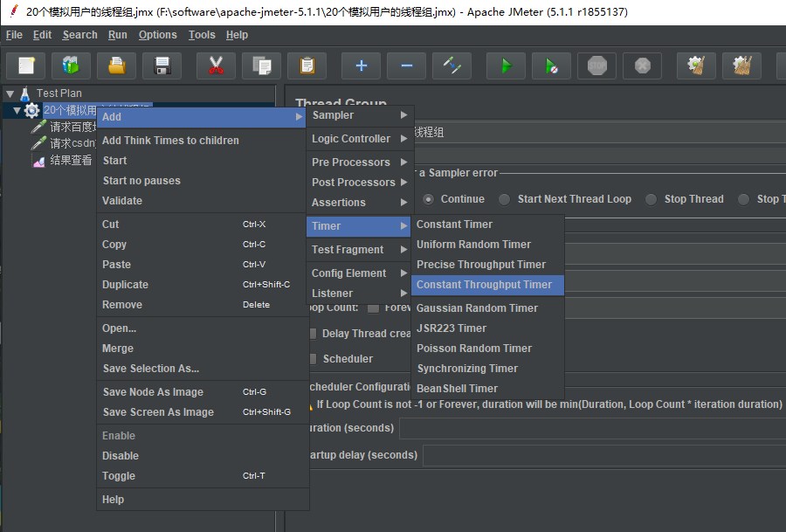This screenshot has width=786, height=532.
Task: Choose Synchronizing Timer
Action: click(x=487, y=369)
